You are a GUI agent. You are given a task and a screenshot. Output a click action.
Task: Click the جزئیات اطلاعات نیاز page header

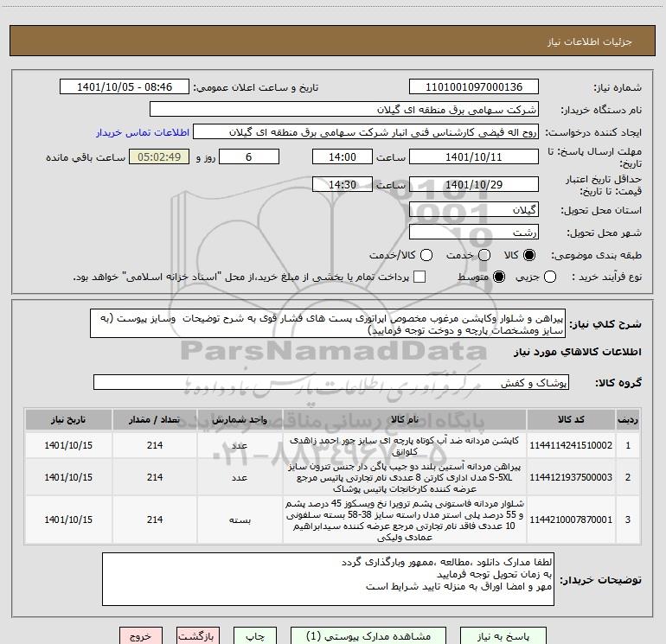[x=590, y=41]
